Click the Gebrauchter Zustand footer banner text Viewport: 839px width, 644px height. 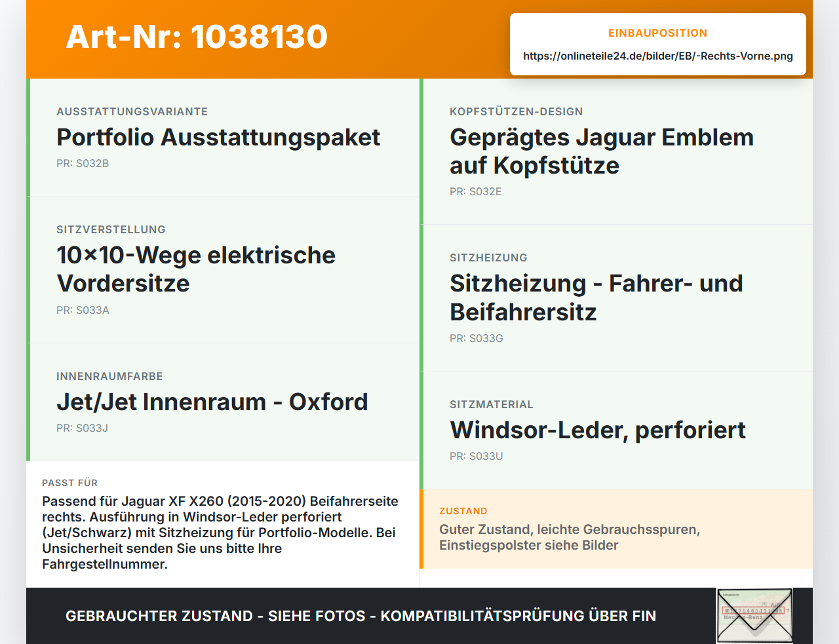[x=361, y=616]
